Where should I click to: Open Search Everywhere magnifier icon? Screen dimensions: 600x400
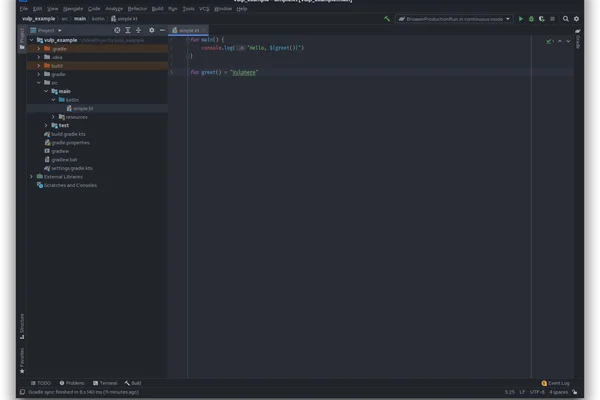coord(566,19)
